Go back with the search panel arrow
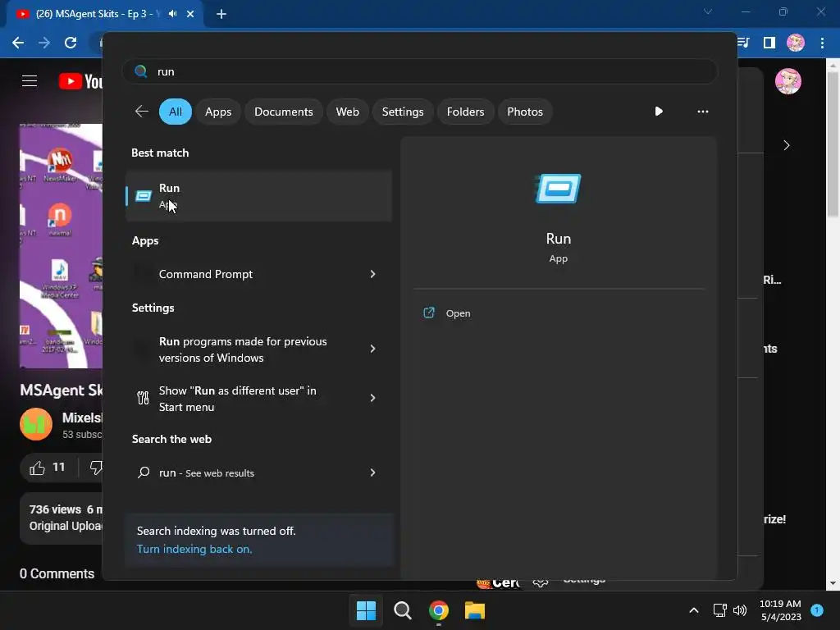The image size is (840, 630). click(x=141, y=112)
